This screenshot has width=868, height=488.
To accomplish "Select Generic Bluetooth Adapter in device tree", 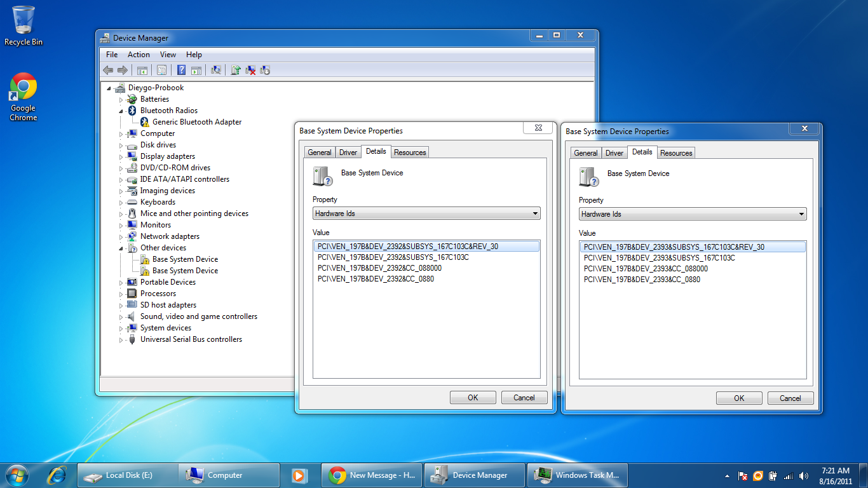I will (x=197, y=122).
